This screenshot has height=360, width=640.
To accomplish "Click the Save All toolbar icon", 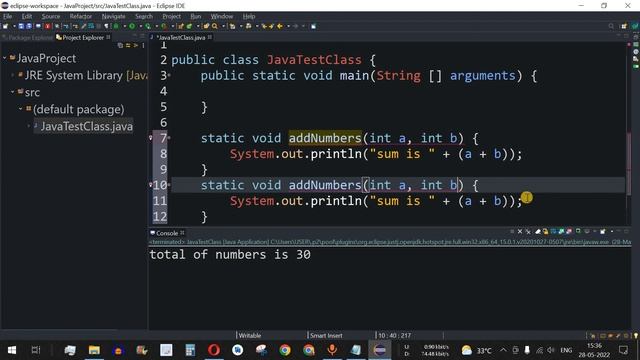I will coord(29,26).
